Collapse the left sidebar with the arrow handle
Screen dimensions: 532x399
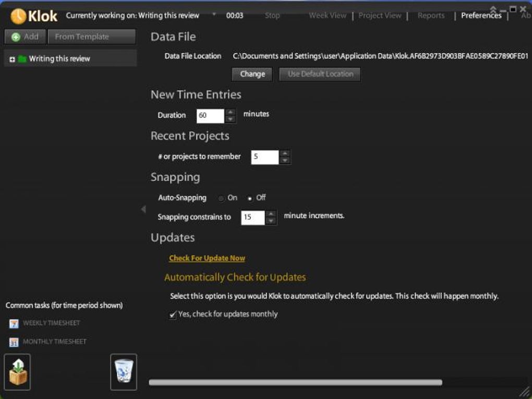click(143, 209)
